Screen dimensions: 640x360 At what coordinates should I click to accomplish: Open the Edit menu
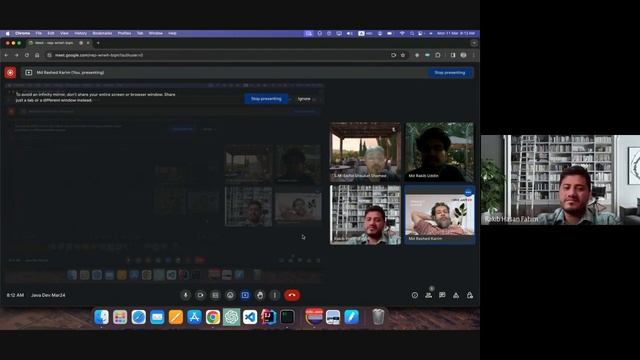point(51,33)
